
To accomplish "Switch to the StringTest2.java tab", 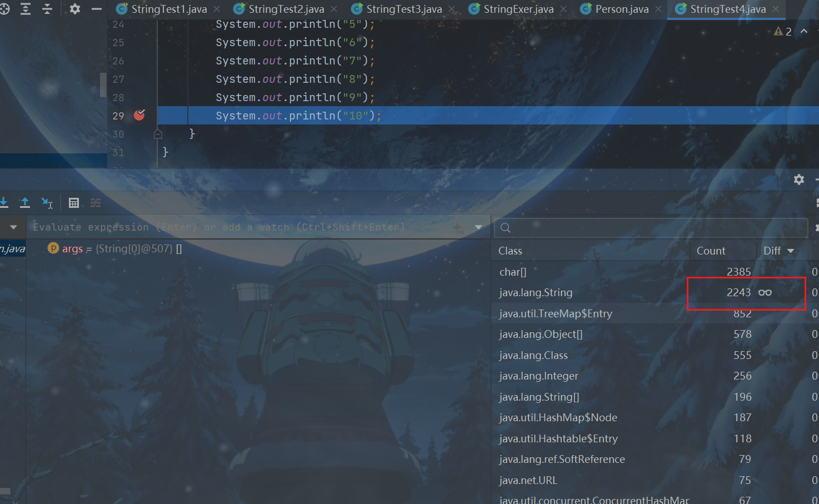I will pos(286,9).
